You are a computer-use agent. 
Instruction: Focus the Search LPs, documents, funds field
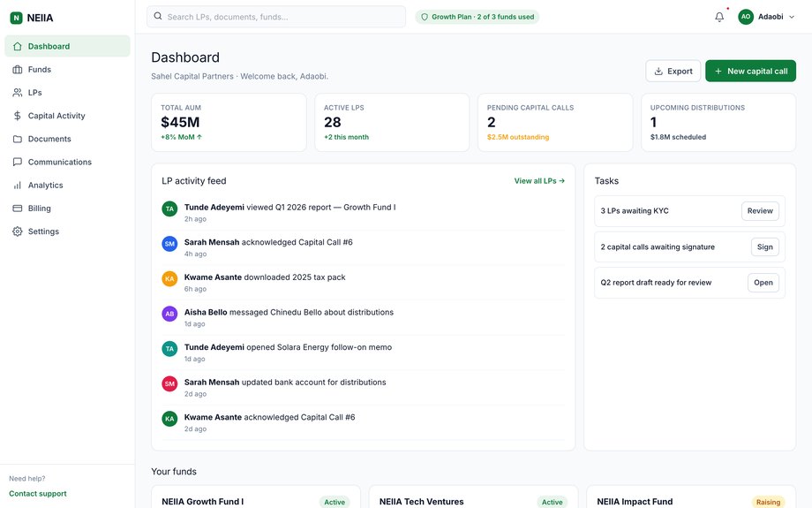point(276,17)
